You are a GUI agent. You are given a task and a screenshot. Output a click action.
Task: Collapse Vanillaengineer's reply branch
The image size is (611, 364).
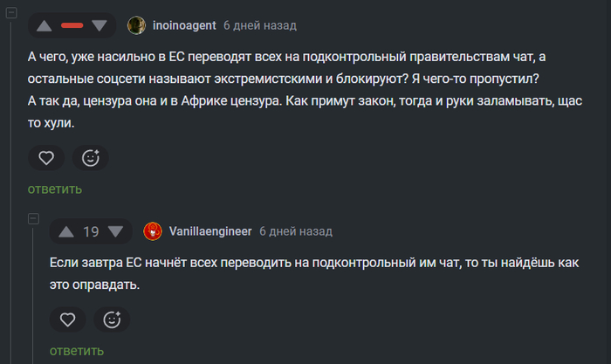[33, 217]
